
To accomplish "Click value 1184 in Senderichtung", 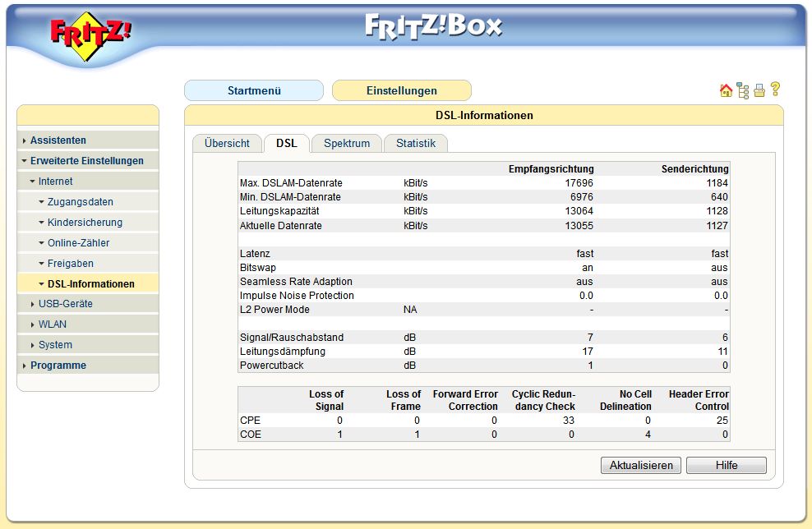I will [x=717, y=183].
